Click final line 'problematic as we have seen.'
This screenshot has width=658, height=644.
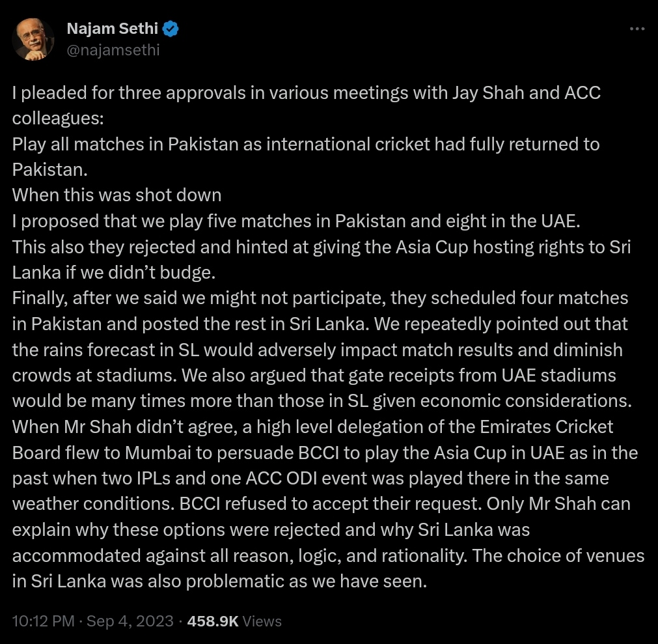click(307, 581)
